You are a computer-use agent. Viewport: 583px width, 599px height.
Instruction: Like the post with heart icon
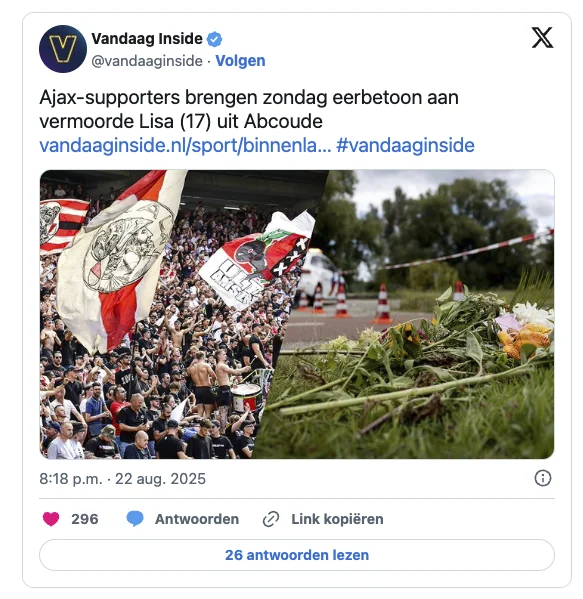pos(51,519)
